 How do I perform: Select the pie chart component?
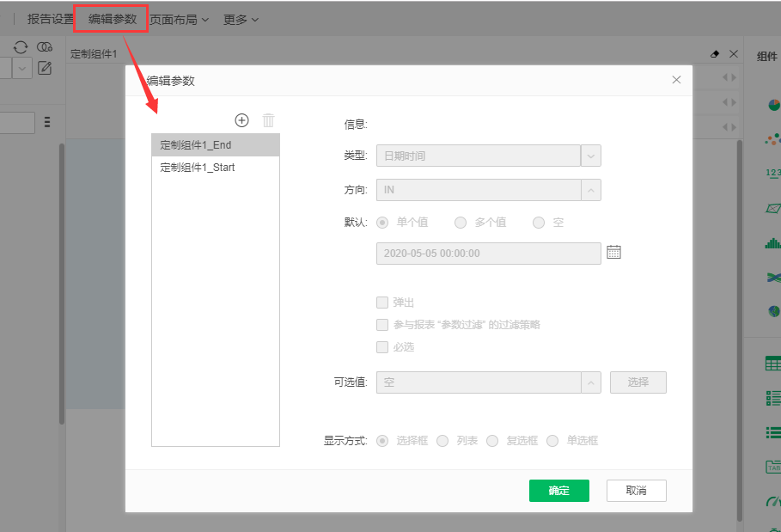tap(773, 105)
